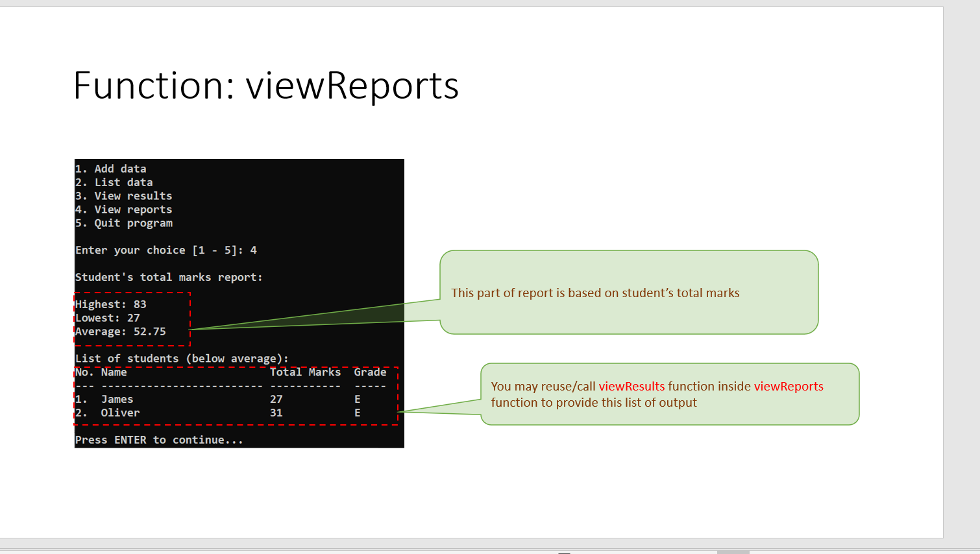Click the 'Name' column header in the terminal table
The height and width of the screenshot is (554, 980).
(x=114, y=372)
